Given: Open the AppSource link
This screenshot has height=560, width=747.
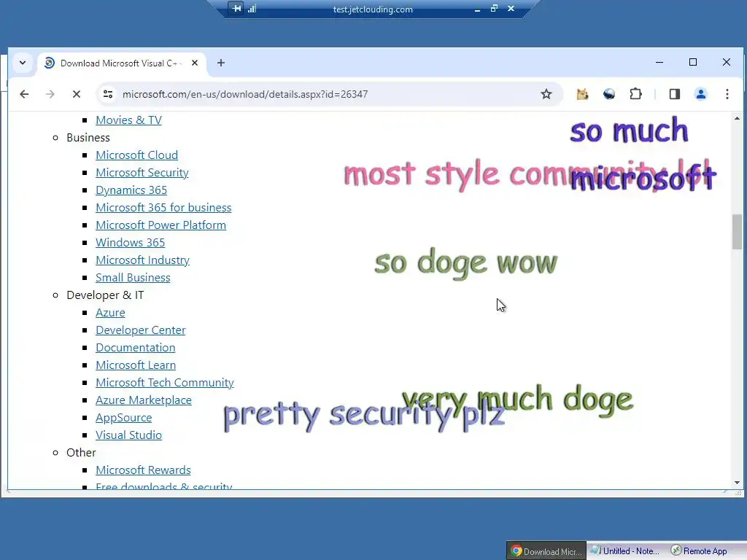Looking at the screenshot, I should coord(123,418).
